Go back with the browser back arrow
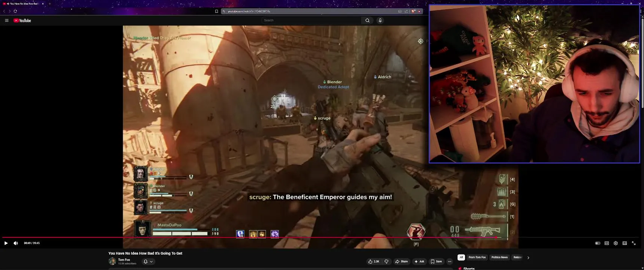Image resolution: width=644 pixels, height=270 pixels. click(x=4, y=11)
